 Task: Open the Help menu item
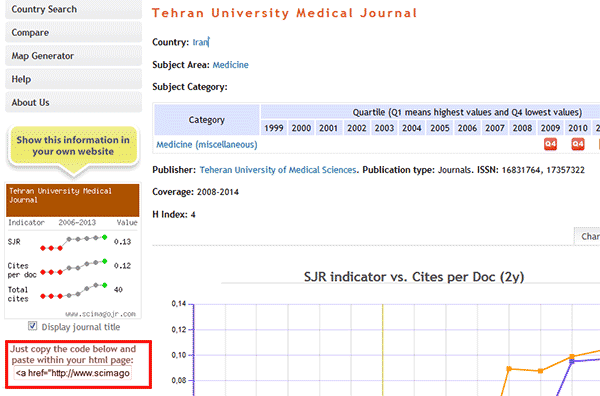(x=73, y=79)
